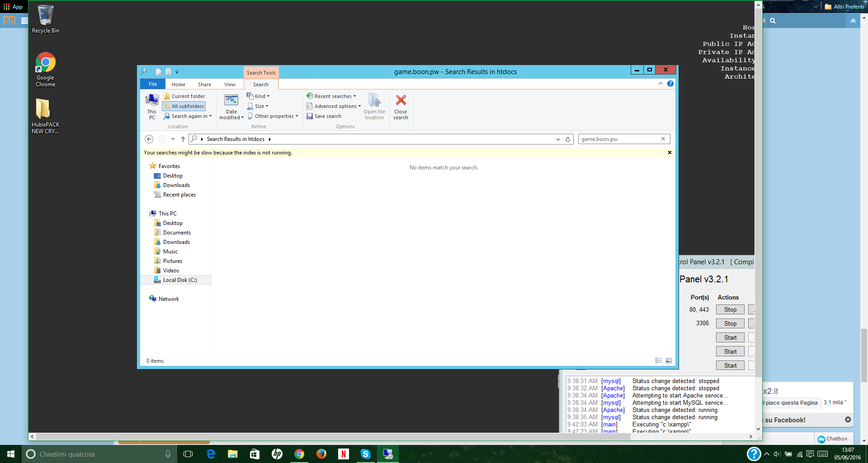This screenshot has height=463, width=868.
Task: Select Desktop under Favorites
Action: click(x=173, y=176)
